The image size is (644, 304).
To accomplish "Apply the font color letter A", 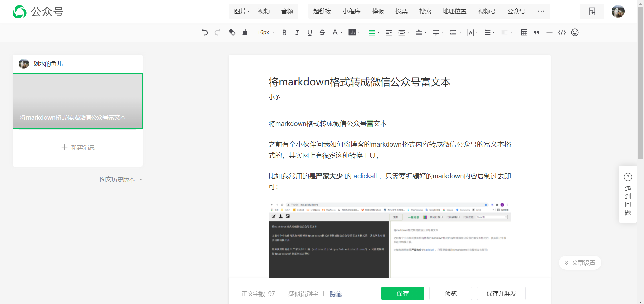I will click(x=335, y=32).
